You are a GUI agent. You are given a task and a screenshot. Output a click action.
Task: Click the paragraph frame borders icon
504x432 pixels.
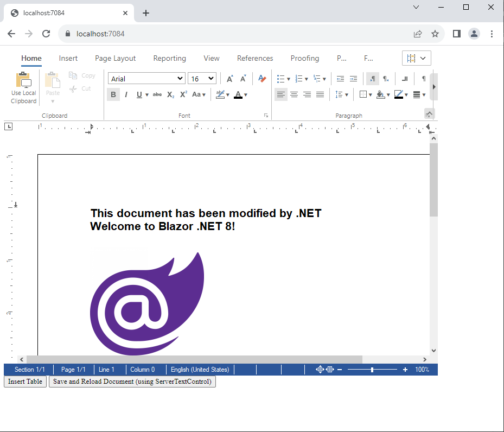[x=363, y=94]
